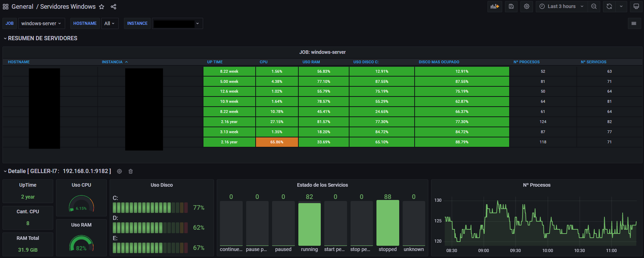This screenshot has height=258, width=644.
Task: Cycle view mode with monitor icon
Action: (x=636, y=6)
